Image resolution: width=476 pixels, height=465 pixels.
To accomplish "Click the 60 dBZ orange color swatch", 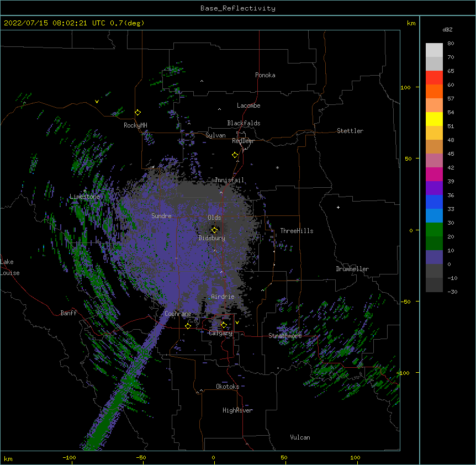I will (x=434, y=91).
